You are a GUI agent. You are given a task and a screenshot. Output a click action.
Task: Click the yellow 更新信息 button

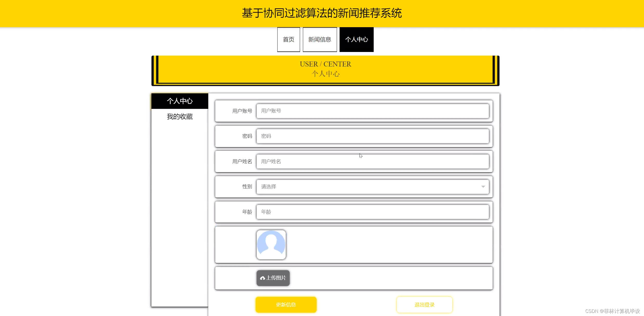pos(286,305)
